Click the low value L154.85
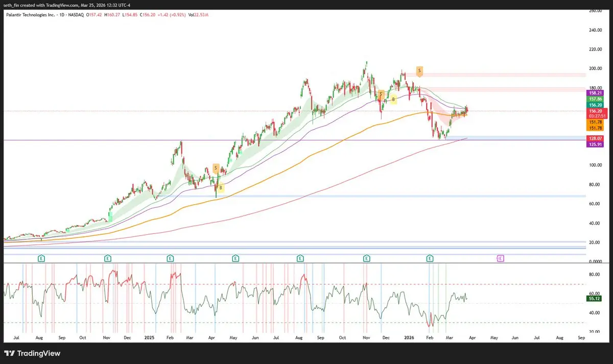 (129, 15)
